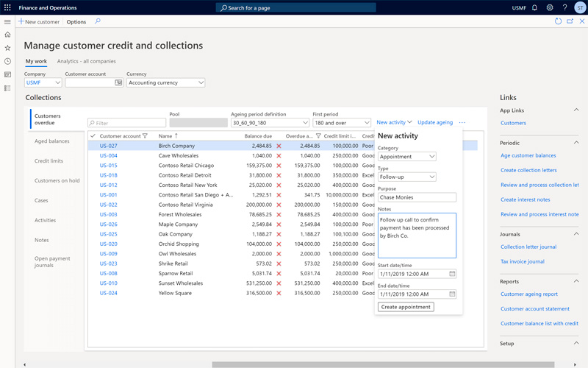Screen dimensions: 588x368
Task: Expand the hamburger navigation menu
Action: [x=7, y=22]
